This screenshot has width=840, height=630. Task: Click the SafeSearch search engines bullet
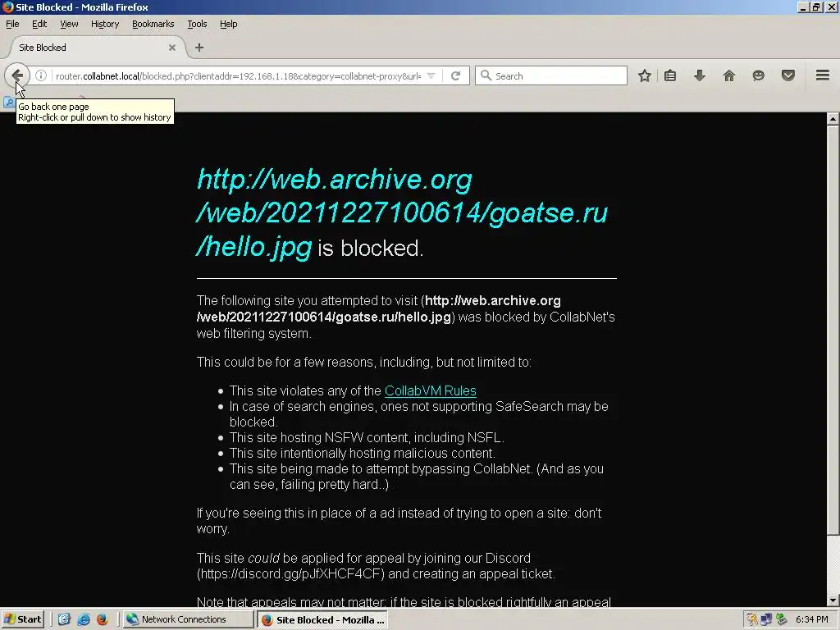(x=418, y=413)
